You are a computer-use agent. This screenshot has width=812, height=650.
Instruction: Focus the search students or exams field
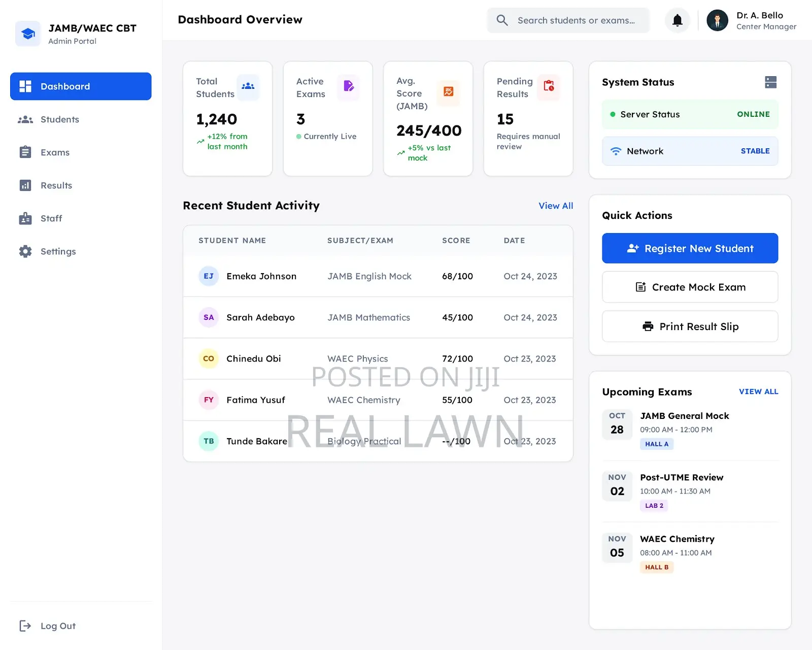pyautogui.click(x=568, y=20)
